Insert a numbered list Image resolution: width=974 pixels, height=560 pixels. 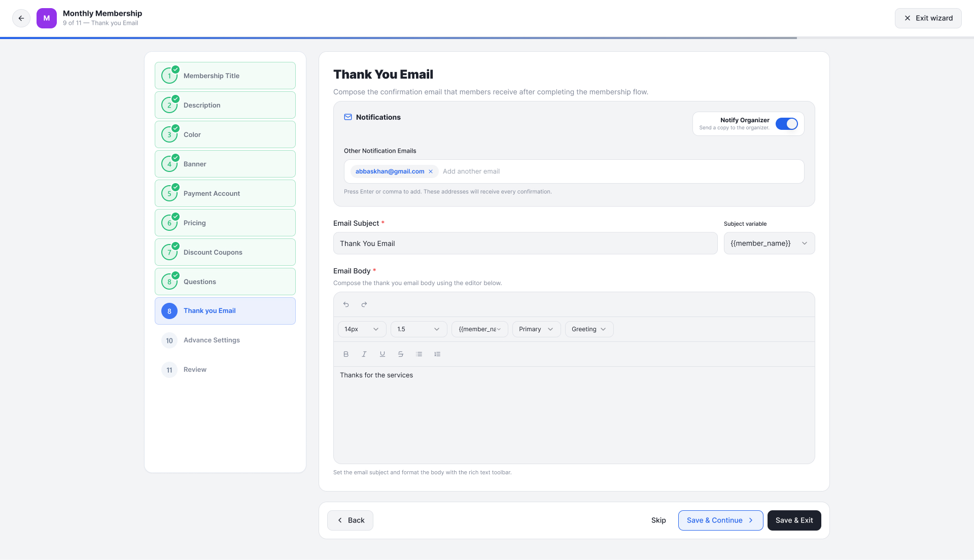(437, 354)
